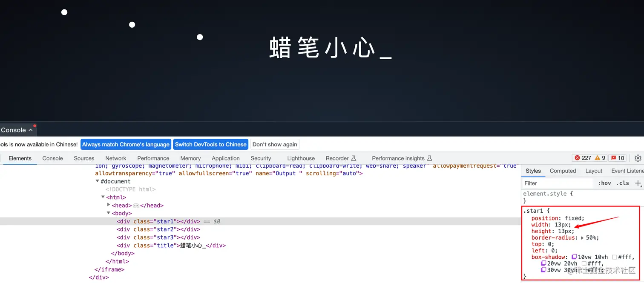Click Performance insights flask icon

point(429,158)
